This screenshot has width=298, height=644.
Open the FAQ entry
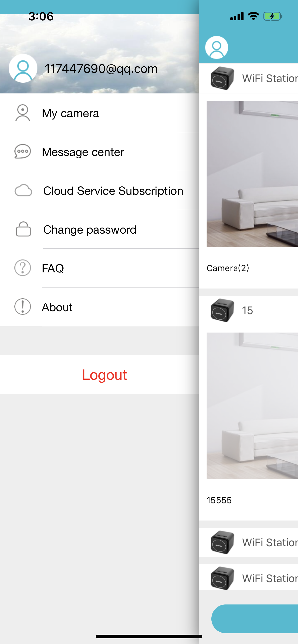[100, 268]
